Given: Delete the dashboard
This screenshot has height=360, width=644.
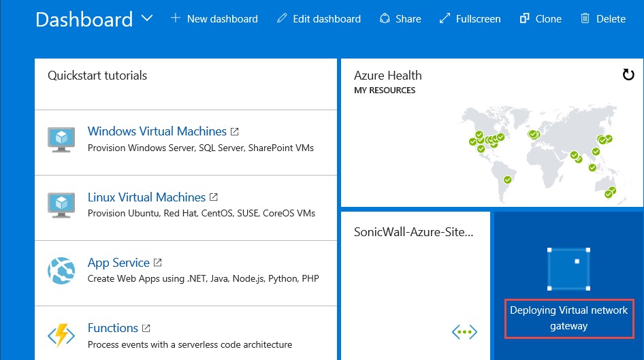Looking at the screenshot, I should click(x=611, y=19).
